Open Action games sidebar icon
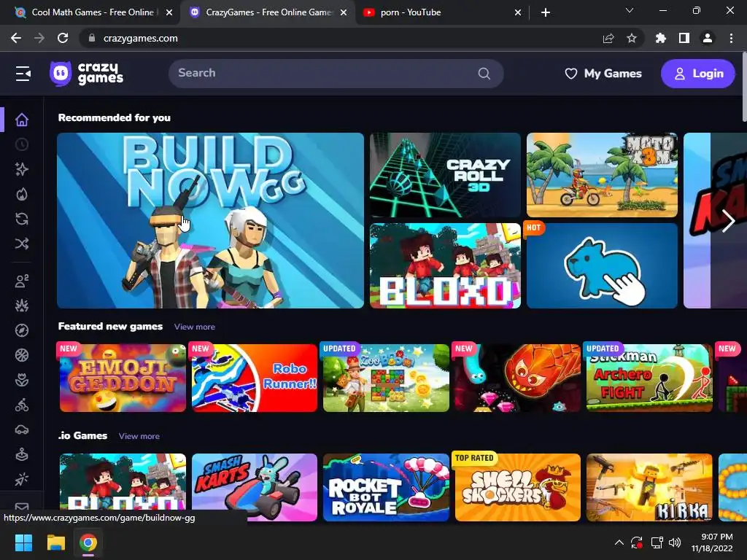This screenshot has height=560, width=747. [x=22, y=306]
